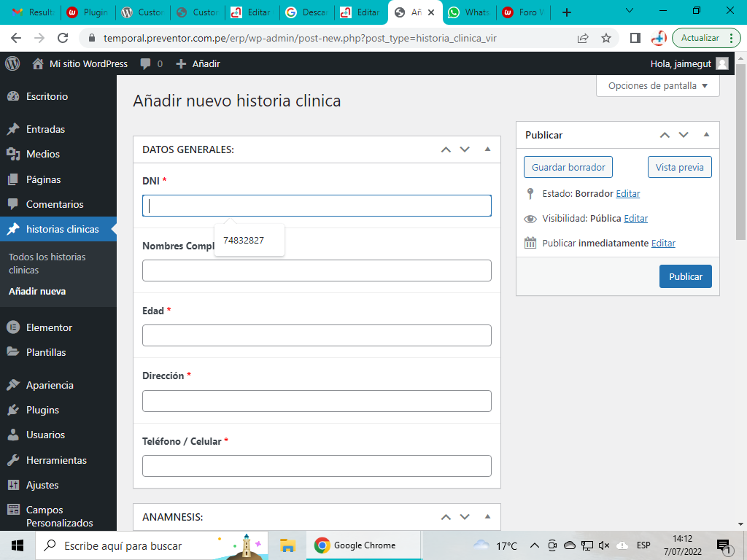The width and height of the screenshot is (747, 560).
Task: Open Usuarios sidebar icon
Action: click(13, 435)
